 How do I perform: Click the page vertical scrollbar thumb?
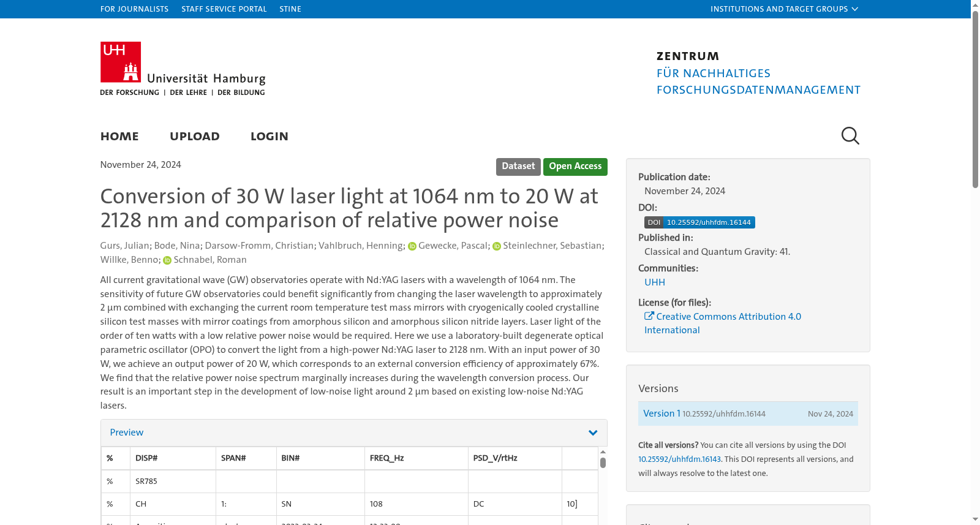pos(975,98)
